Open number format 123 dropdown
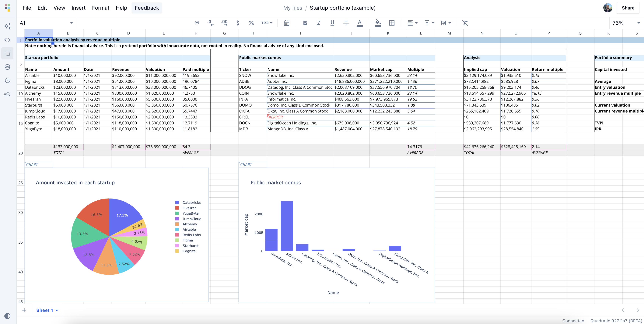 coord(267,23)
